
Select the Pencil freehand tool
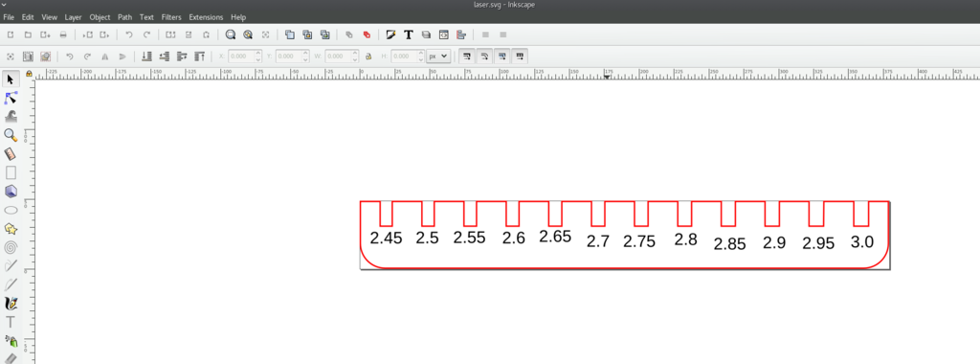click(11, 266)
